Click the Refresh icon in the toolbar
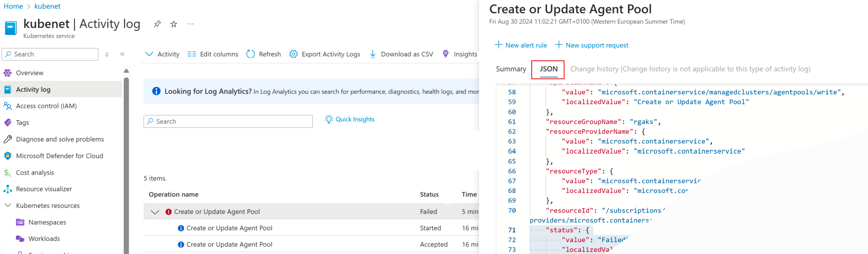Viewport: 868px width, 254px height. pyautogui.click(x=251, y=54)
